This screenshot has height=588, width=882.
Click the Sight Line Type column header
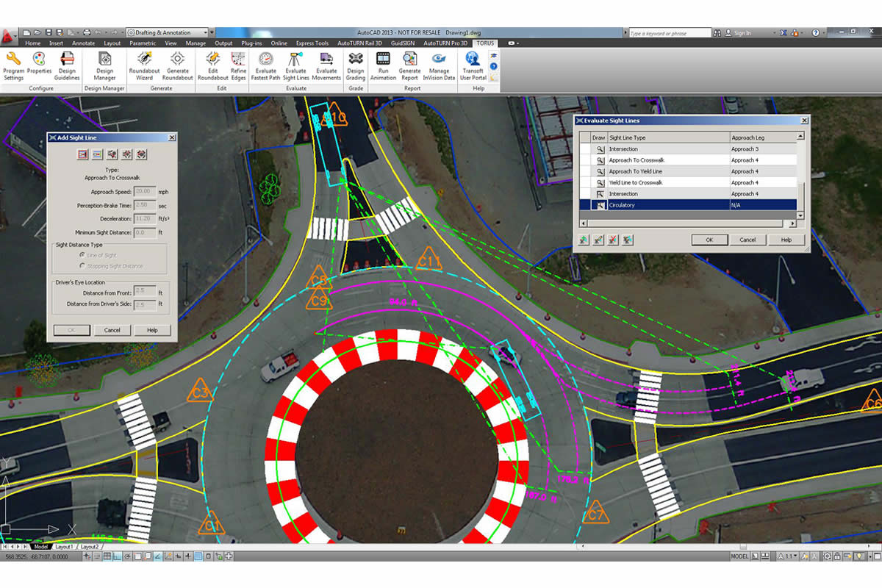[668, 137]
